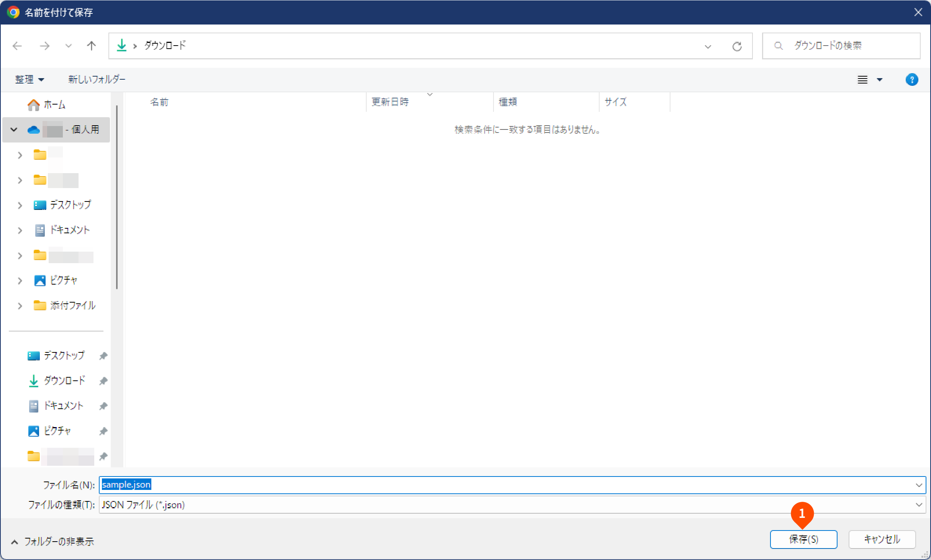931x560 pixels.
Task: Open the ファイル名 dropdown arrow
Action: click(918, 485)
